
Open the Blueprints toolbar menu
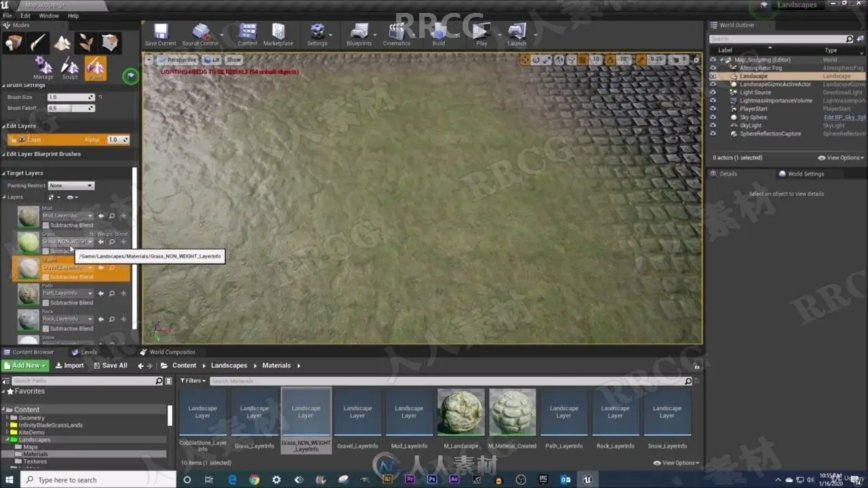click(x=359, y=35)
